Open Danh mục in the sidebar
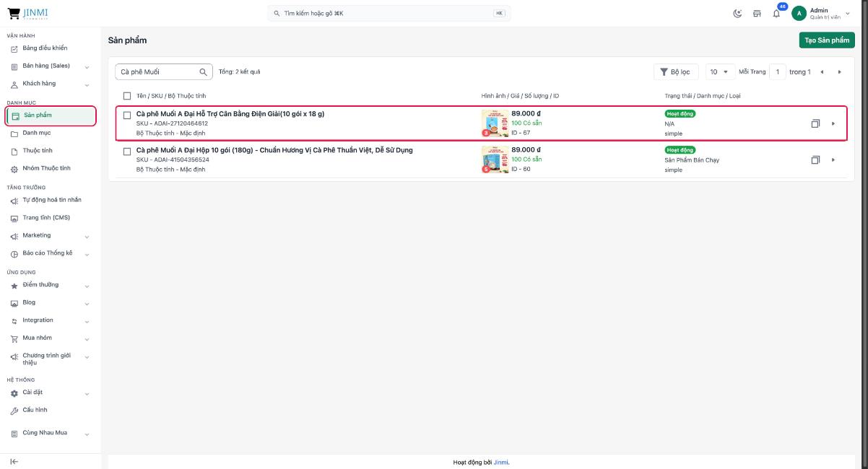This screenshot has height=469, width=868. coord(36,133)
